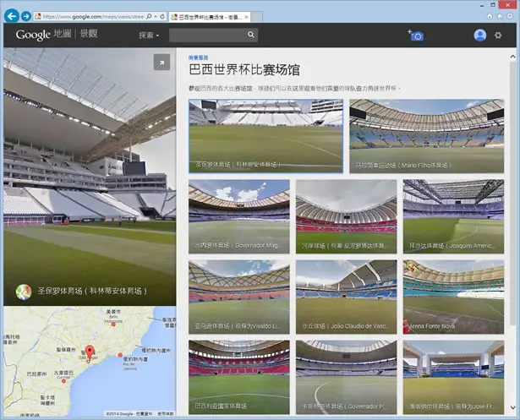The image size is (520, 420).
Task: Expand the street view with arrow icon
Action: (161, 63)
